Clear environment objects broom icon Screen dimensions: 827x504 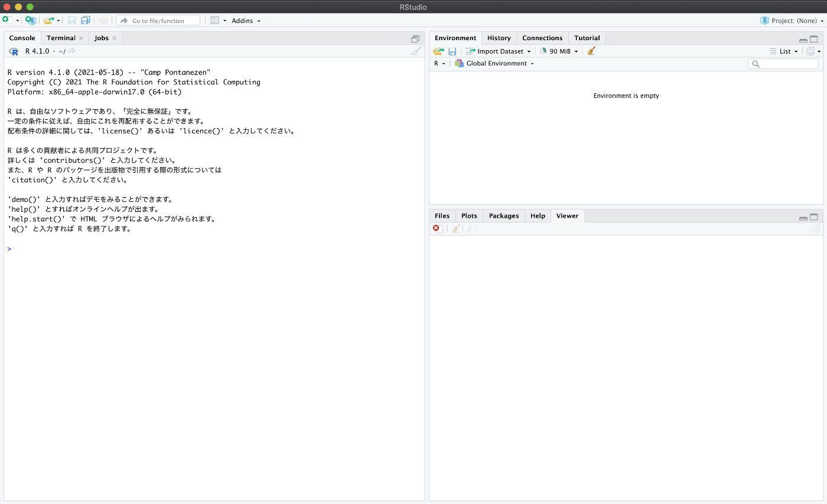[x=591, y=51]
